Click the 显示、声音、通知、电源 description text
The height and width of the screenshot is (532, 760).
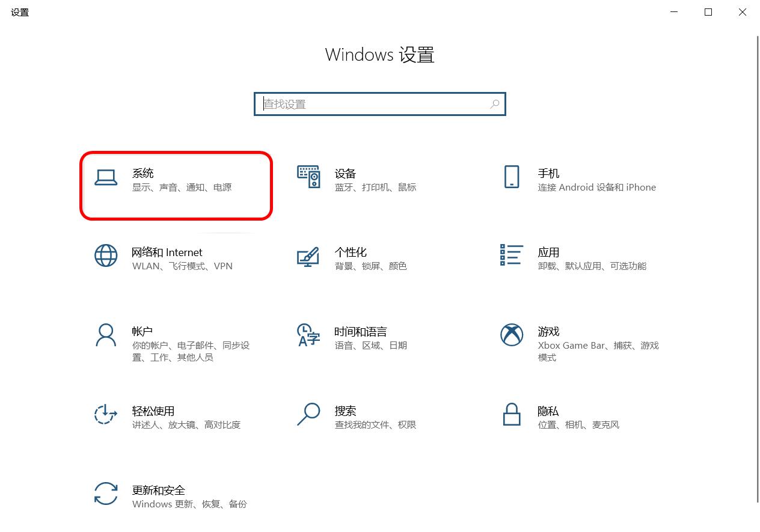pos(180,187)
